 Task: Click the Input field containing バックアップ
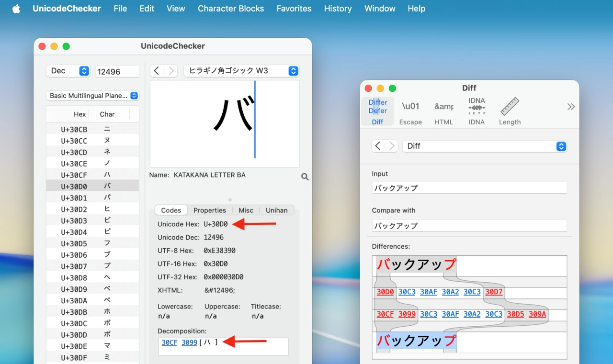tap(469, 188)
